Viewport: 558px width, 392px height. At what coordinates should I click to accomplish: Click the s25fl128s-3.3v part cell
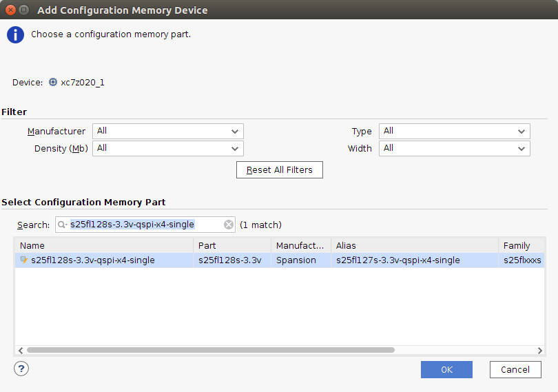232,260
